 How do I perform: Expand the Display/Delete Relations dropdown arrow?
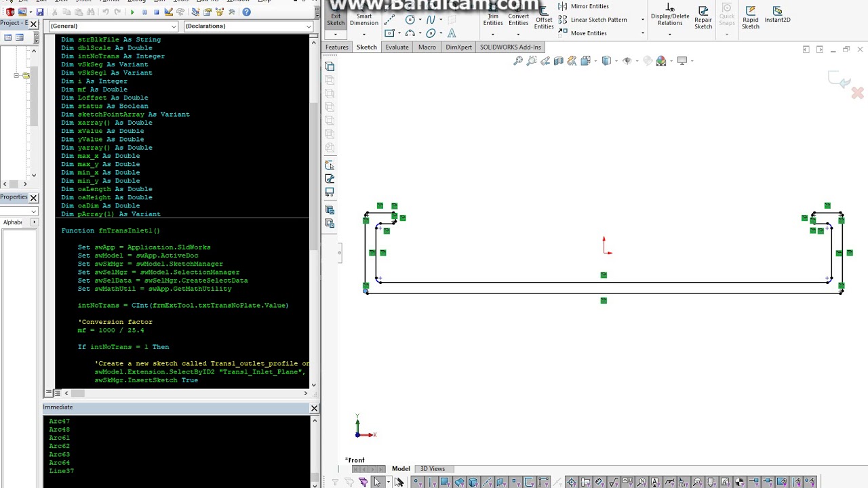670,34
